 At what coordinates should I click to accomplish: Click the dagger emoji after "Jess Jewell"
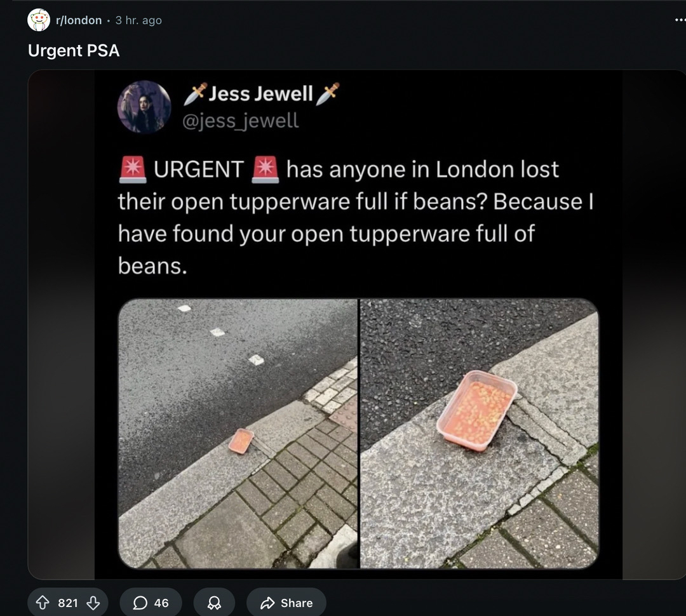(x=328, y=94)
